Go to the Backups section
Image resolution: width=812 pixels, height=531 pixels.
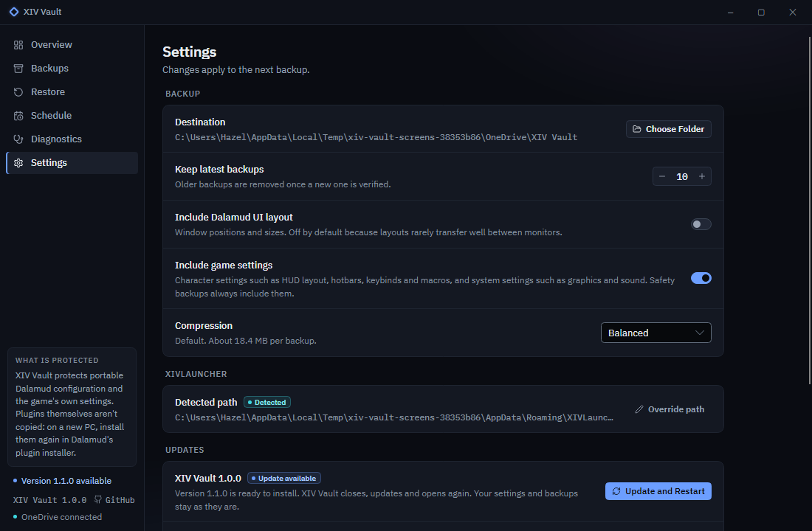point(72,69)
